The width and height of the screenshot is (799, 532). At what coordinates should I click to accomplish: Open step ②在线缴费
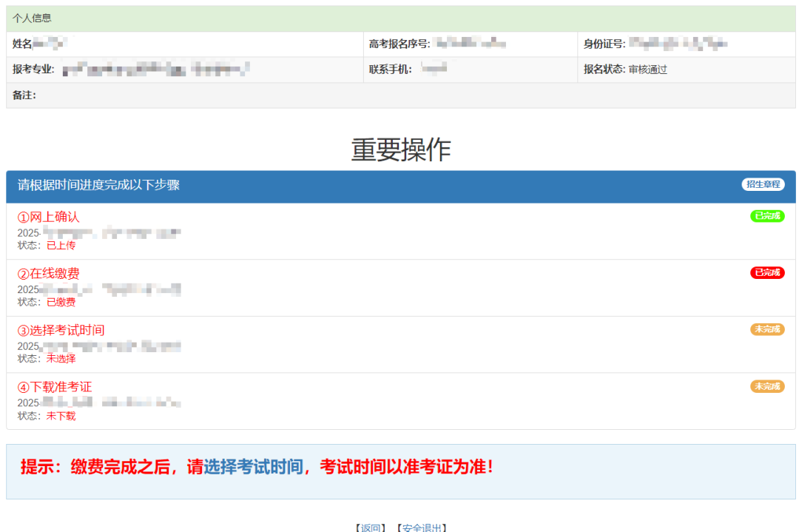tap(48, 274)
